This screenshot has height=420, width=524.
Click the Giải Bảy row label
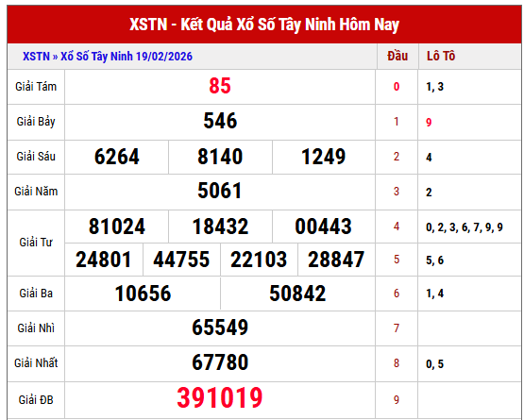pos(36,122)
